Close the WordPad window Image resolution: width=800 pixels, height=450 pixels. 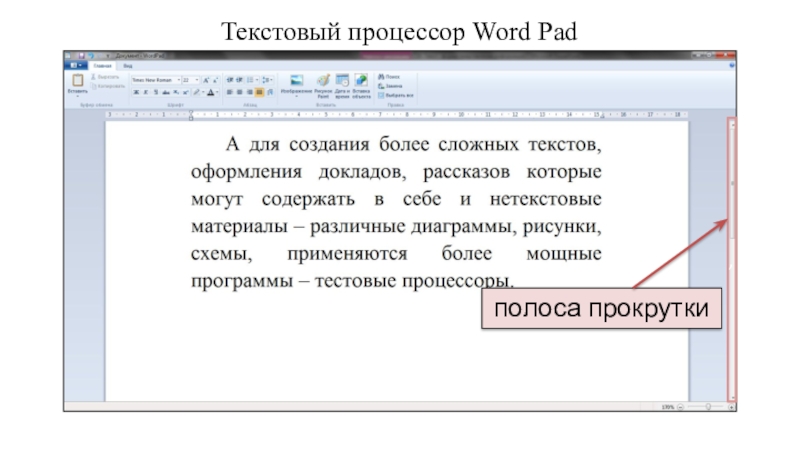[726, 55]
